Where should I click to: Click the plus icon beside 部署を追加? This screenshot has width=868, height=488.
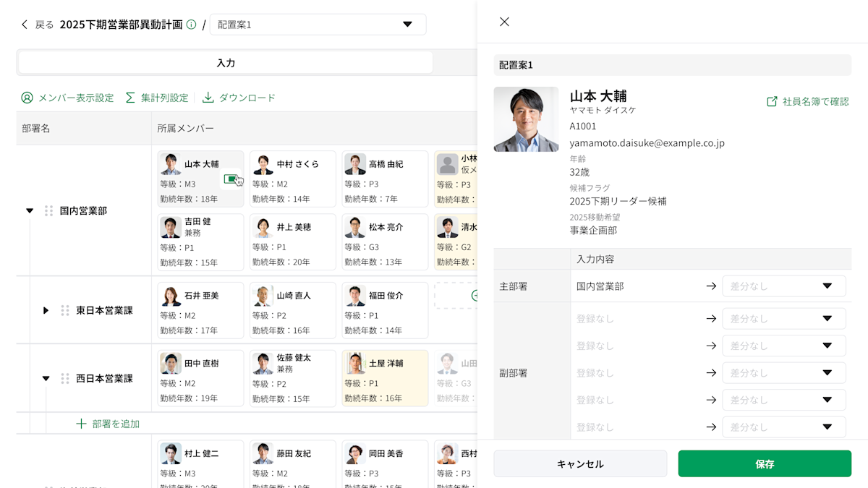pos(82,424)
